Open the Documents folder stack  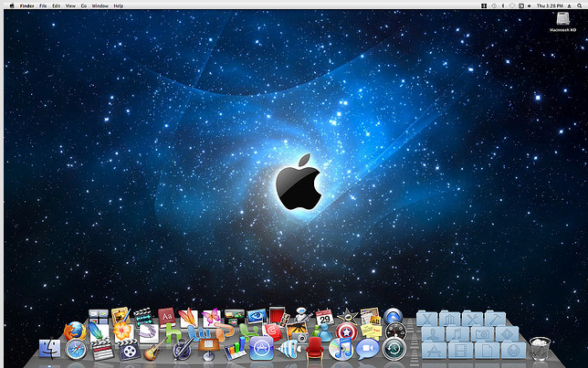point(488,350)
